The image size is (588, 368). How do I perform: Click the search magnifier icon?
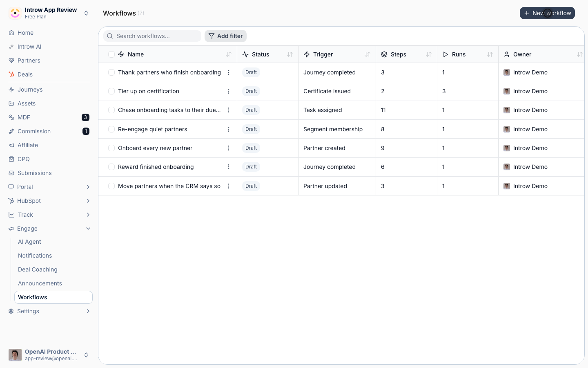[110, 36]
